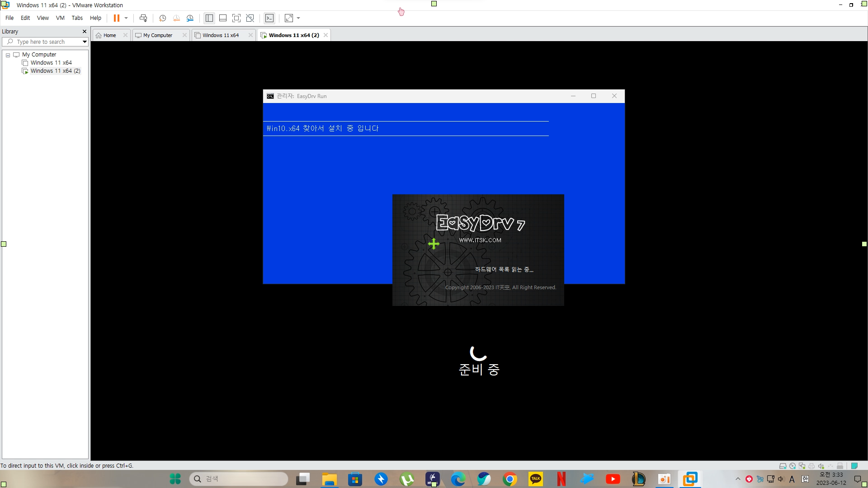Viewport: 868px width, 488px height.
Task: Click the CD/DVD device status icon
Action: [793, 466]
